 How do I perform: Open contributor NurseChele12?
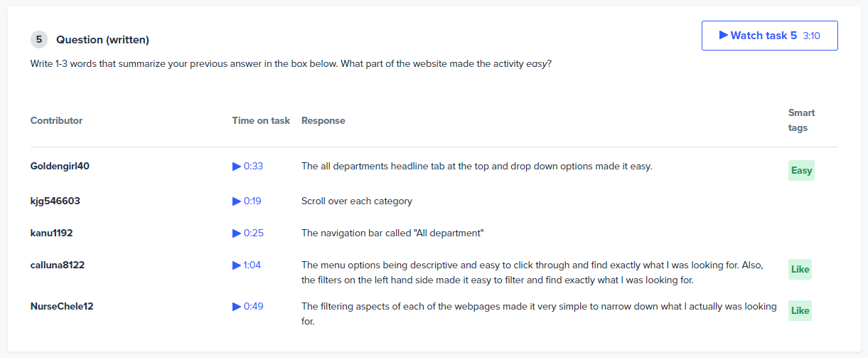(x=62, y=306)
